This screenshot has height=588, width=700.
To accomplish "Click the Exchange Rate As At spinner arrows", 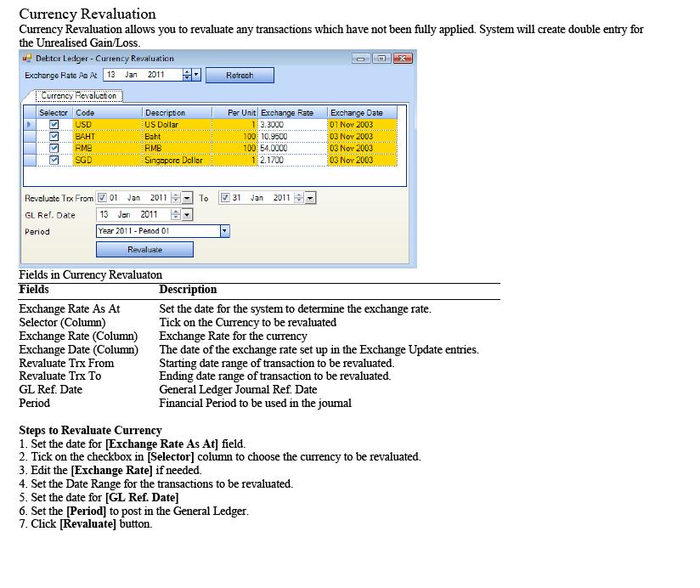I will [187, 75].
